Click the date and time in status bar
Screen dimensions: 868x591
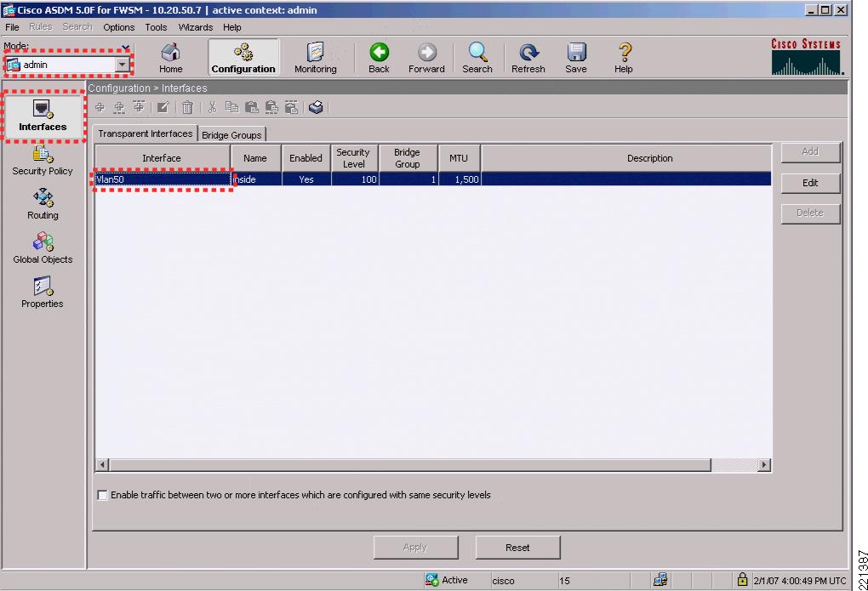800,581
